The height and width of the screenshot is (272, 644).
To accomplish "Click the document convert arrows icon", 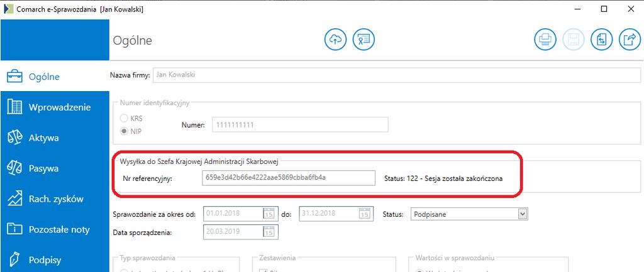I will pos(602,40).
